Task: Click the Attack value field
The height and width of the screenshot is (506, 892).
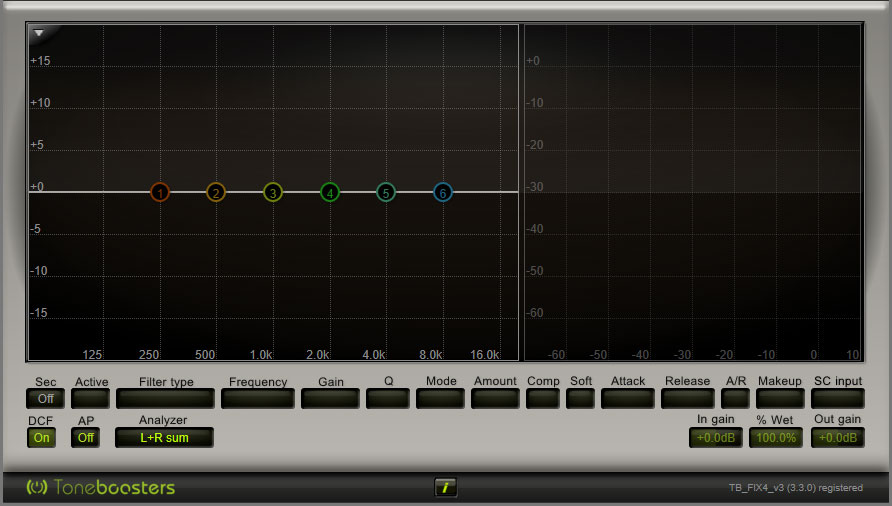Action: click(628, 398)
